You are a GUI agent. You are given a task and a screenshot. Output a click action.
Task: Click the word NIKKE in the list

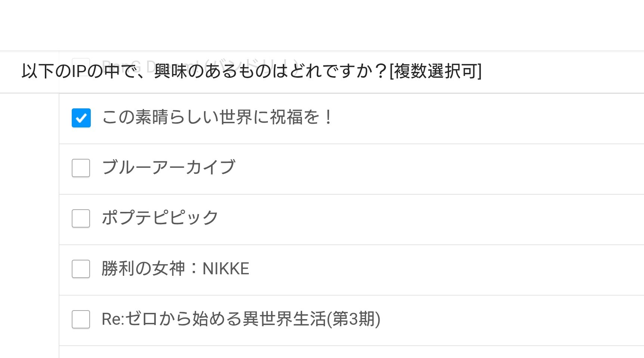pyautogui.click(x=226, y=269)
